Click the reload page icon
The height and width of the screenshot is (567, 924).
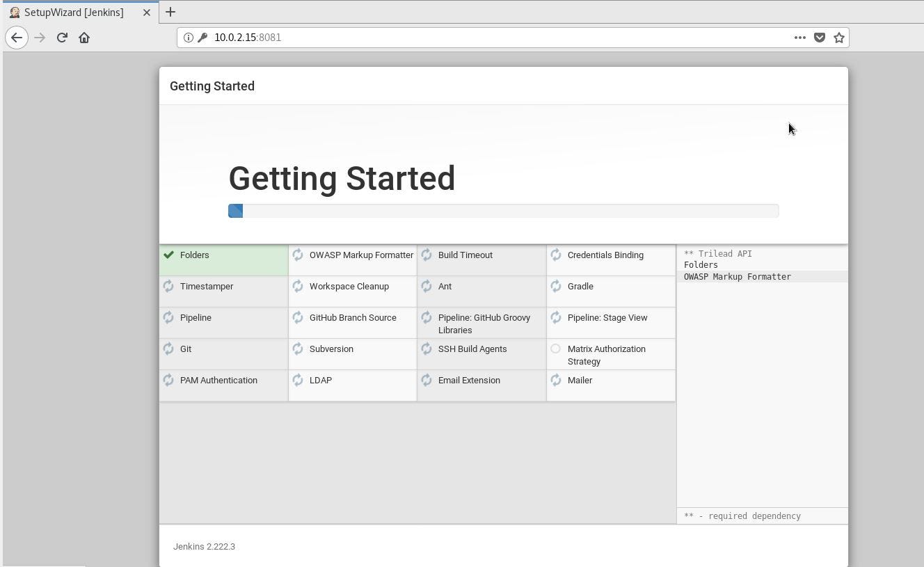(62, 38)
